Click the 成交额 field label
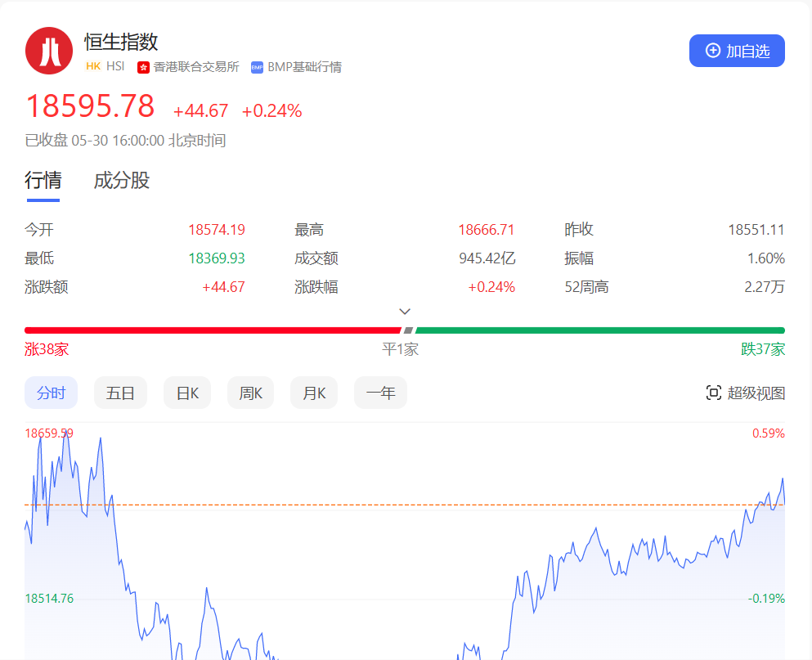This screenshot has height=660, width=812. point(316,258)
